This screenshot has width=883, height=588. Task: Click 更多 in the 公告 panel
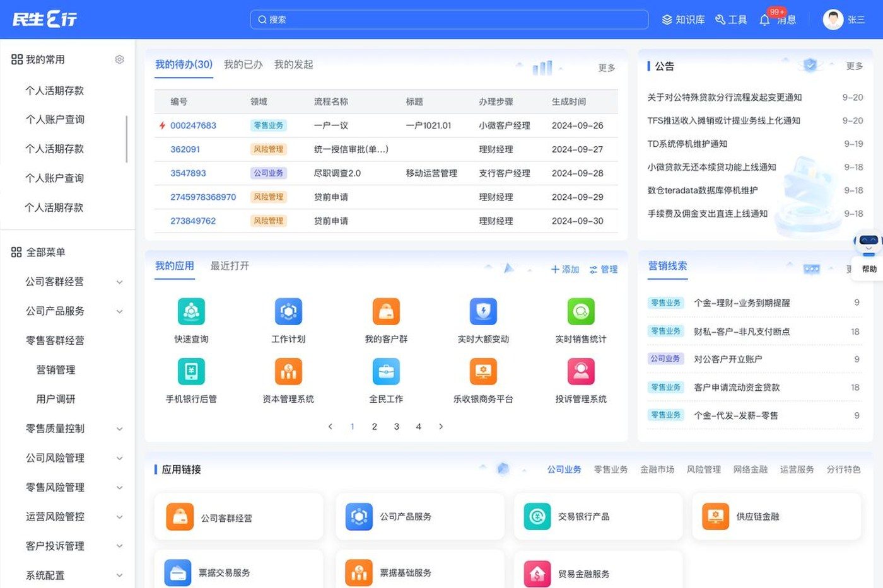[855, 66]
